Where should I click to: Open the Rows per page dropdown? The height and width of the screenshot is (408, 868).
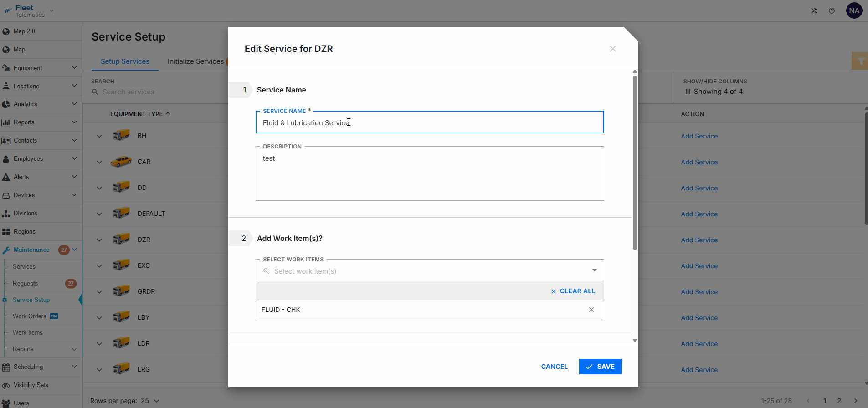coord(150,401)
